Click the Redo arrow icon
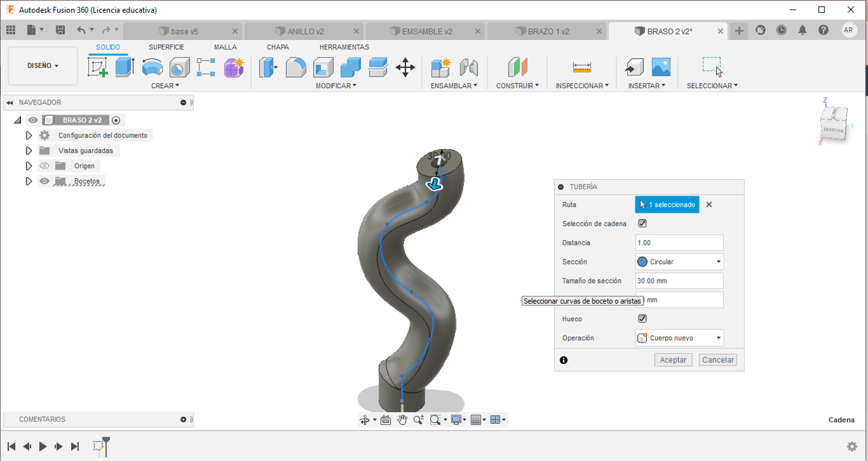This screenshot has height=461, width=868. tap(106, 31)
